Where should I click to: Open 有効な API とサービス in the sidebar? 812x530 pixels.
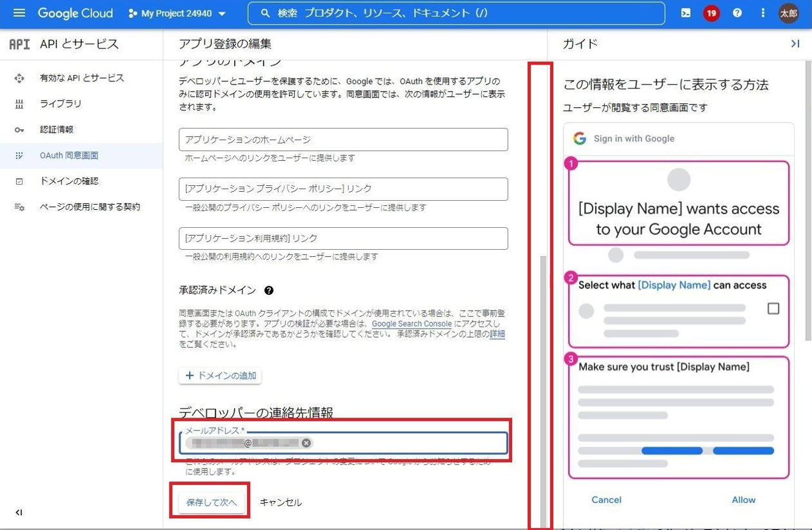tap(81, 78)
